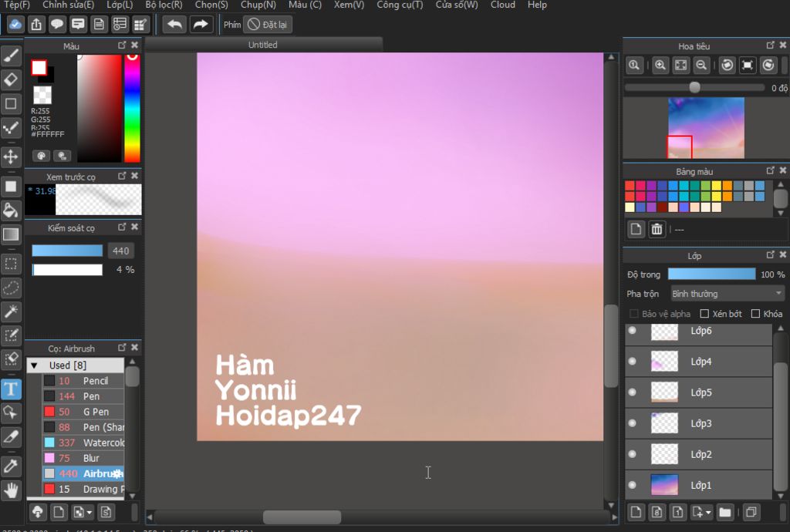
Task: Select the Hand pan tool
Action: (11, 490)
